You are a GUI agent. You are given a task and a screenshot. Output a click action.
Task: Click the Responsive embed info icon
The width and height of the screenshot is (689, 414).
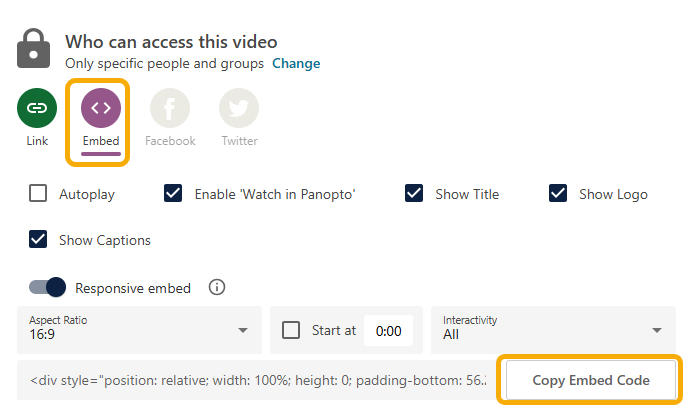click(x=217, y=288)
